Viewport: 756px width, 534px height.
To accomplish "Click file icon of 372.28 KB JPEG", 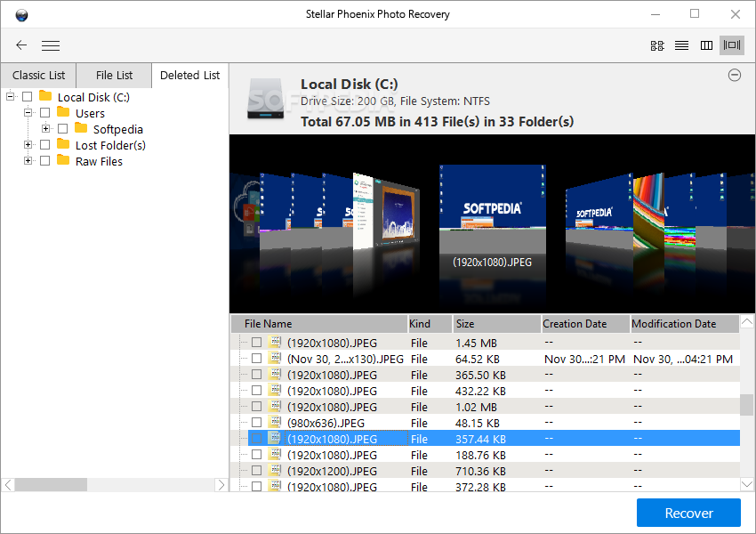I will [x=275, y=486].
